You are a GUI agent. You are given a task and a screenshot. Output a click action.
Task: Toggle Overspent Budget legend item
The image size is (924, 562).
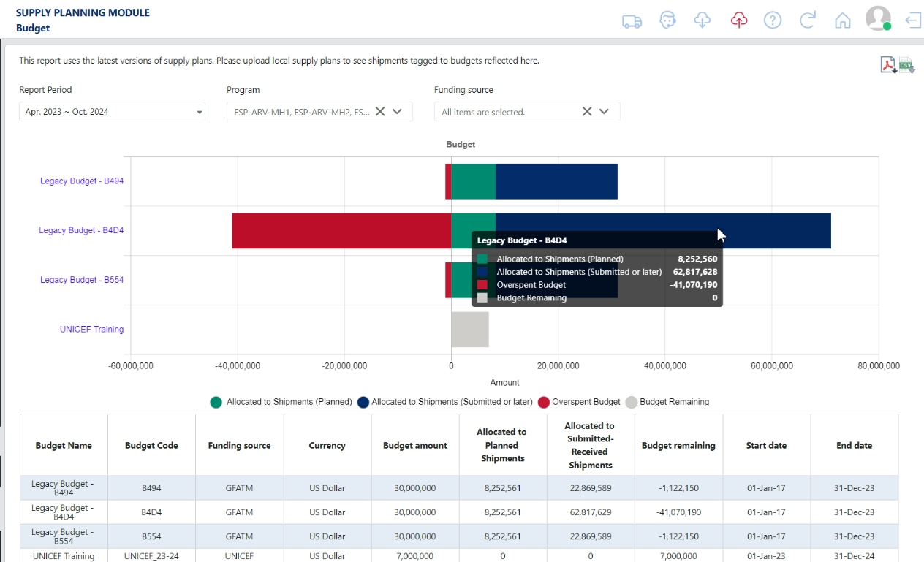point(579,402)
